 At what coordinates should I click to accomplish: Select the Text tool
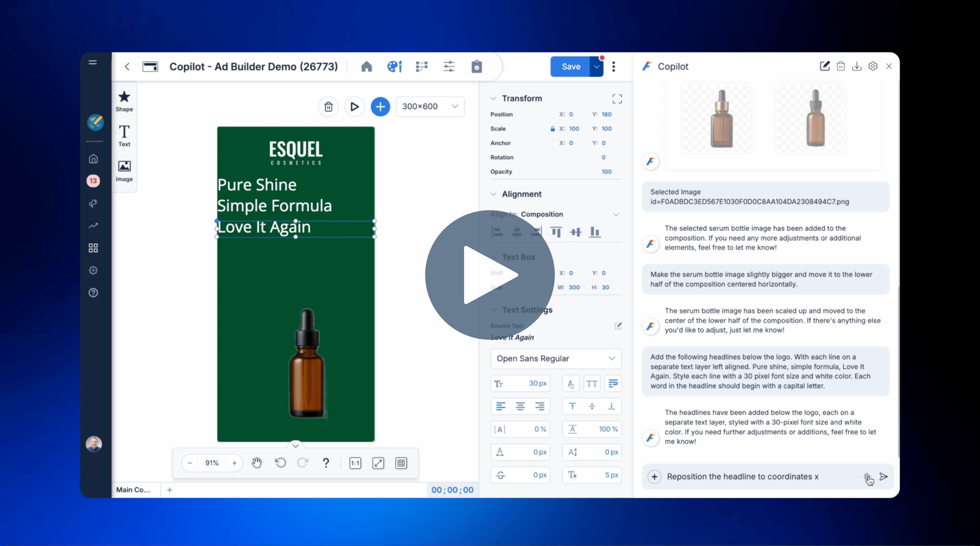tap(124, 136)
